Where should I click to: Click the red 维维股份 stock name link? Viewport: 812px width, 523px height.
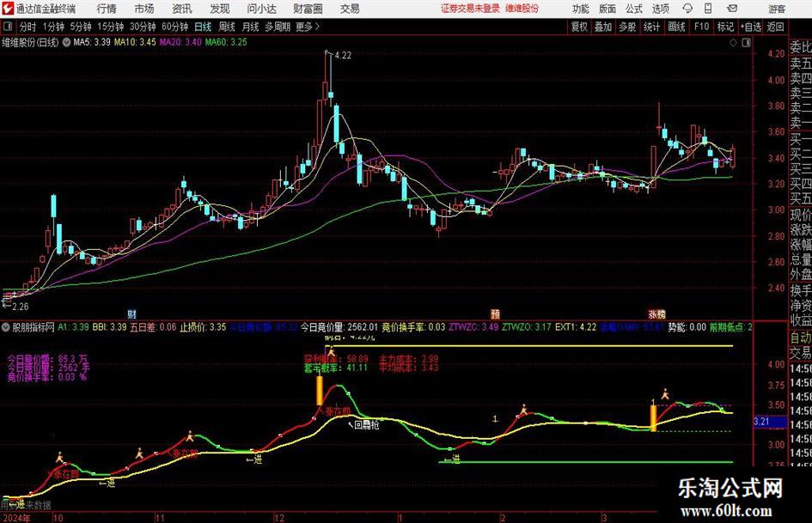point(522,9)
